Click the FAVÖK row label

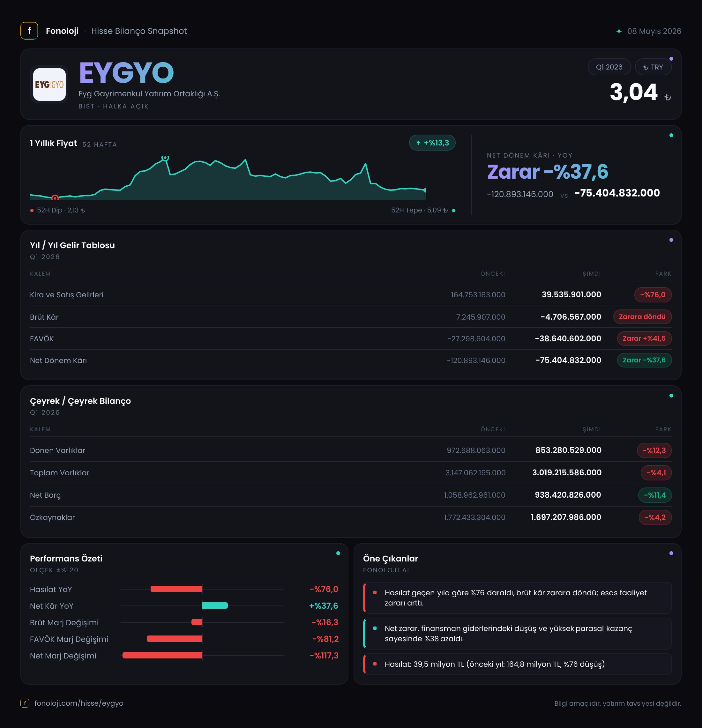pos(41,339)
